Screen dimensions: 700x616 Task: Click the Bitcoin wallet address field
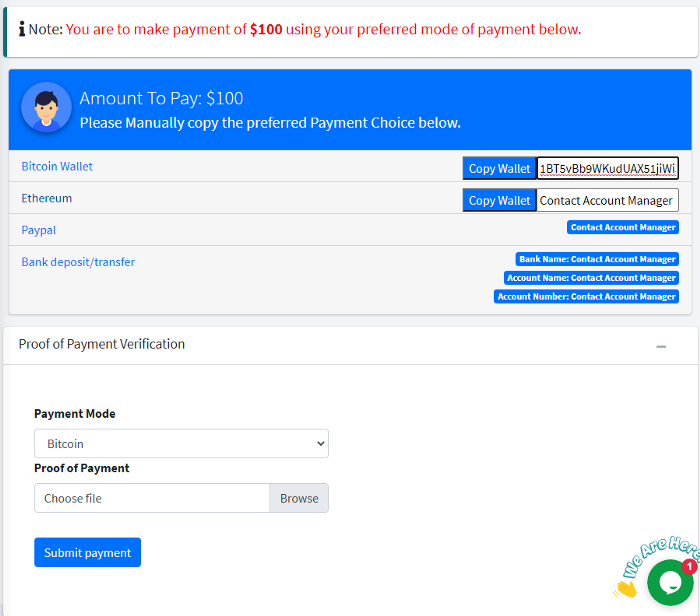pyautogui.click(x=608, y=168)
